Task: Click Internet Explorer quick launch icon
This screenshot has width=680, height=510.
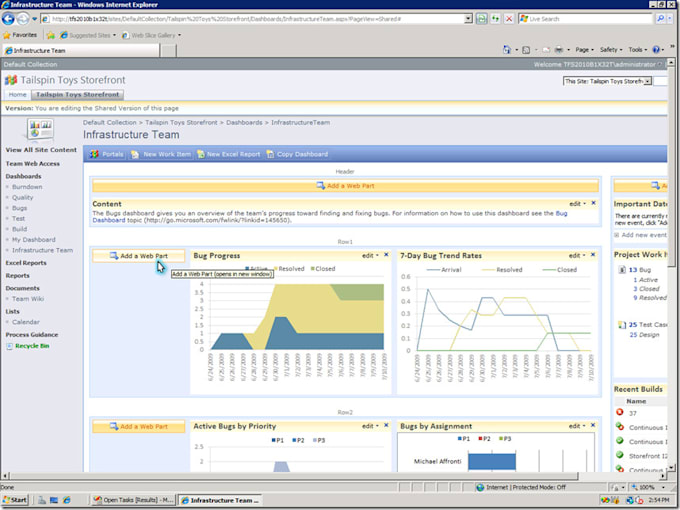Action: 66,500
